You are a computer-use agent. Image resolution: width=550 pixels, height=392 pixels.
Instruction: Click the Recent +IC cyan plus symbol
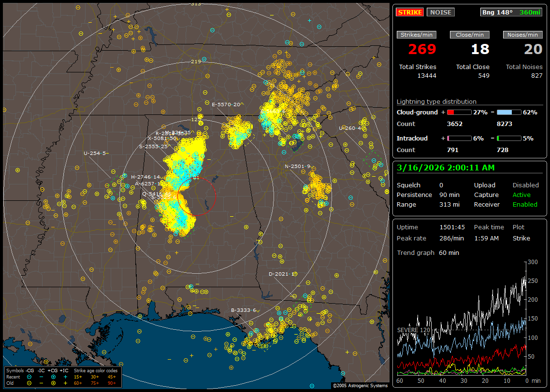click(x=65, y=376)
